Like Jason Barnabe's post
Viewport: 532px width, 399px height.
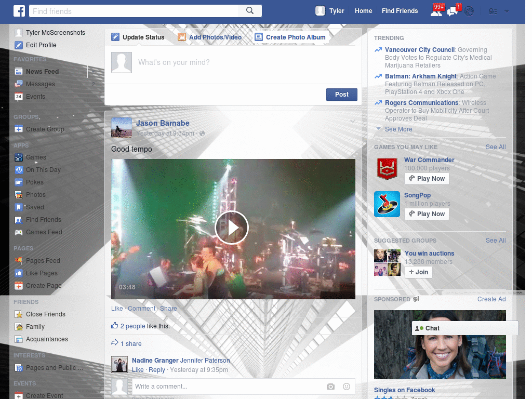click(117, 309)
